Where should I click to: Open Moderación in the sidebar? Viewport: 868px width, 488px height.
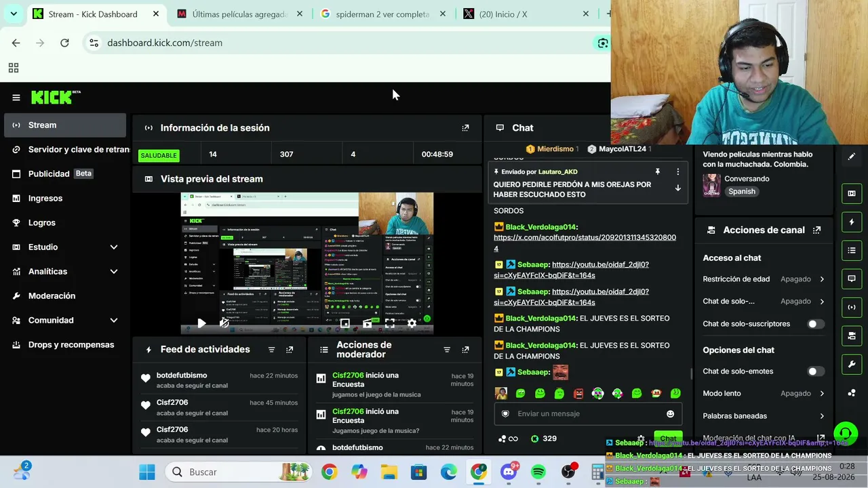pyautogui.click(x=65, y=296)
